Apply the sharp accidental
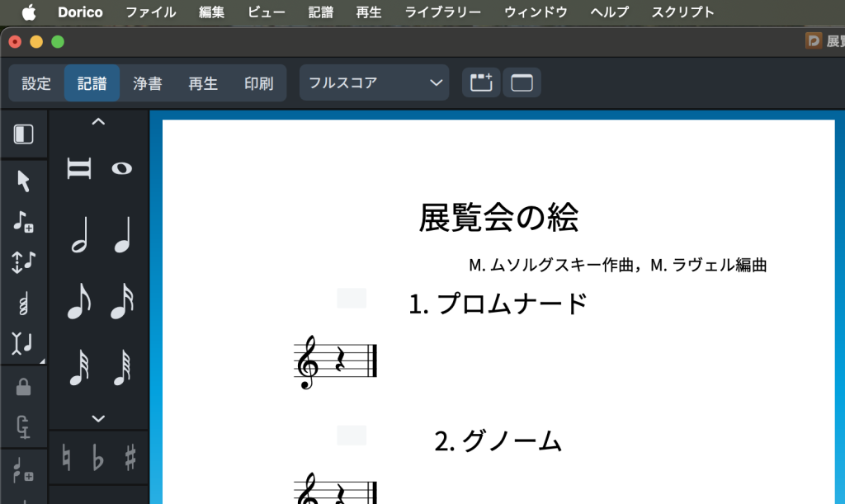This screenshot has width=845, height=504. [130, 458]
